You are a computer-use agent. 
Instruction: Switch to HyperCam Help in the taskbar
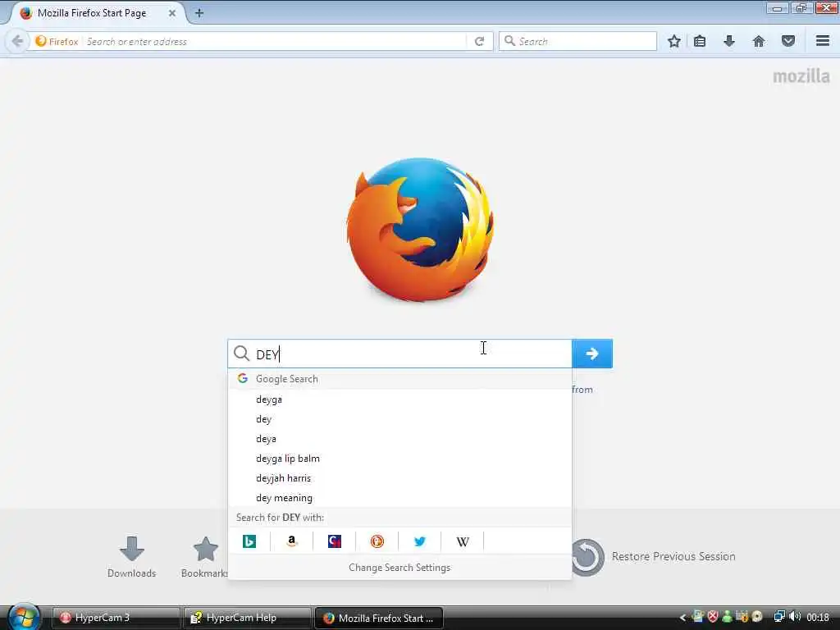[247, 618]
